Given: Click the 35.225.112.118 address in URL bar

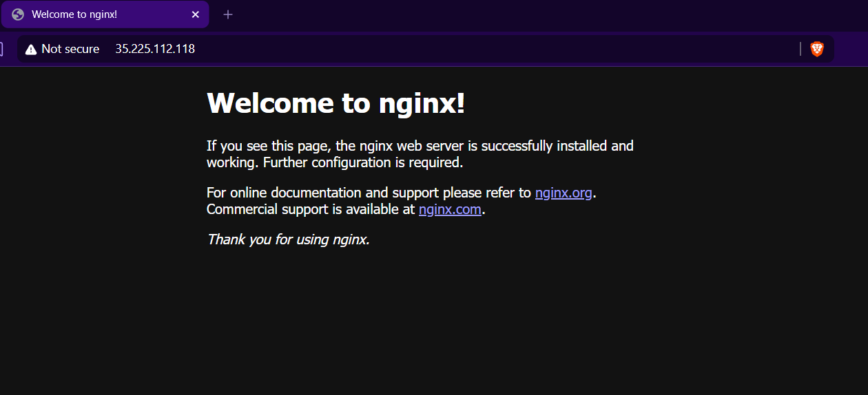Looking at the screenshot, I should tap(155, 49).
